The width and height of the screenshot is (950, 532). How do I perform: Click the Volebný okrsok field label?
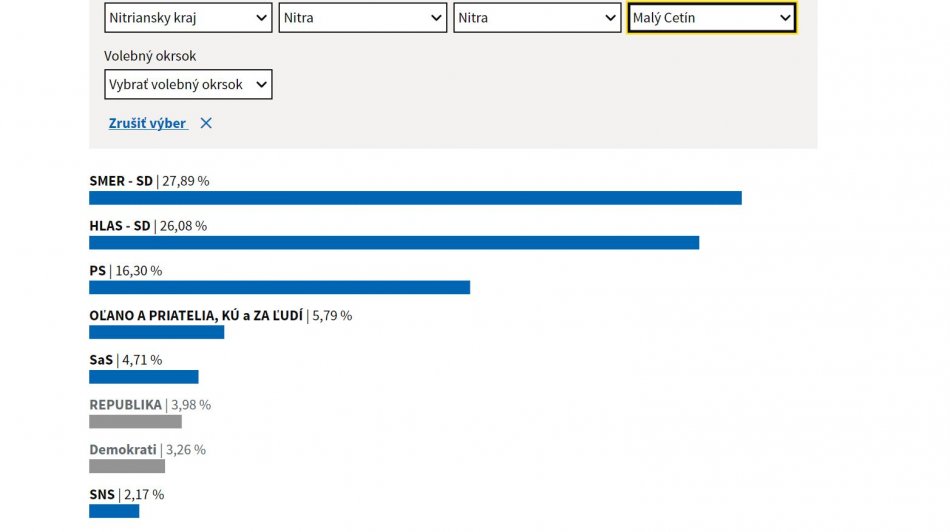[150, 57]
